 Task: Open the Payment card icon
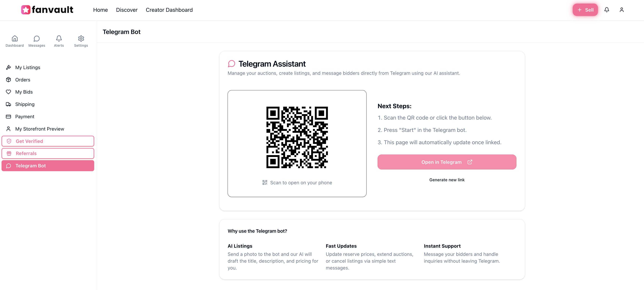click(9, 117)
